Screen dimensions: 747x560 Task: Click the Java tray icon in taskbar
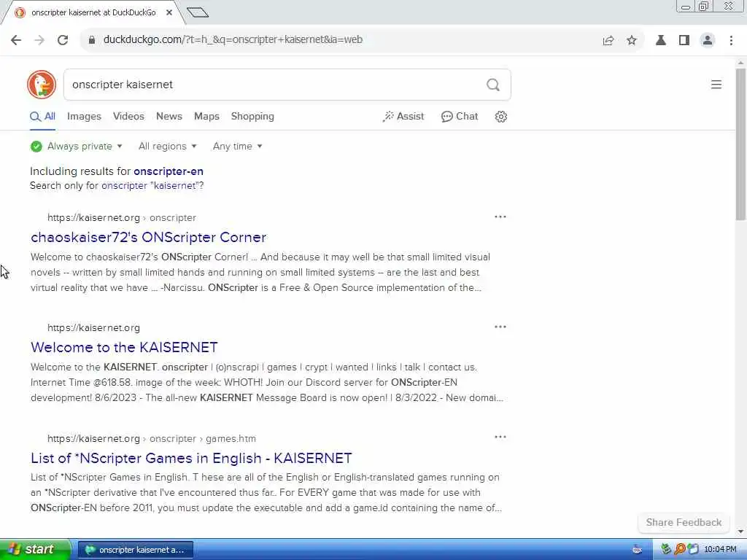tap(637, 550)
